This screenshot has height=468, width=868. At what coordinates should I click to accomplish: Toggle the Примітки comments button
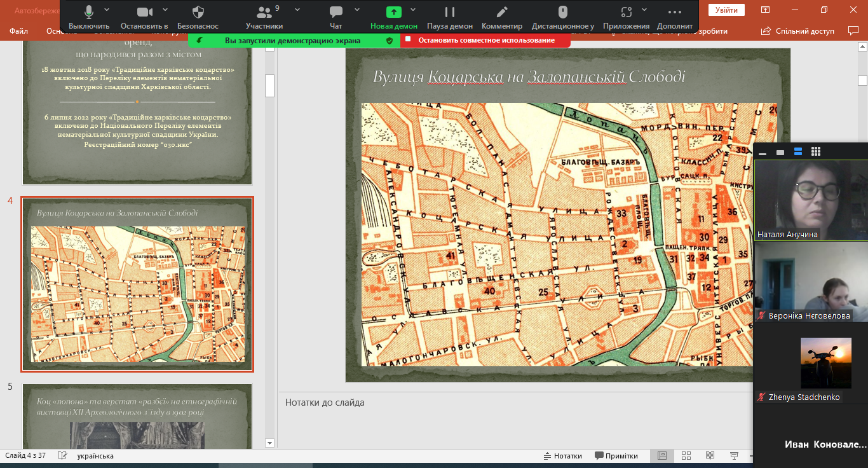616,456
